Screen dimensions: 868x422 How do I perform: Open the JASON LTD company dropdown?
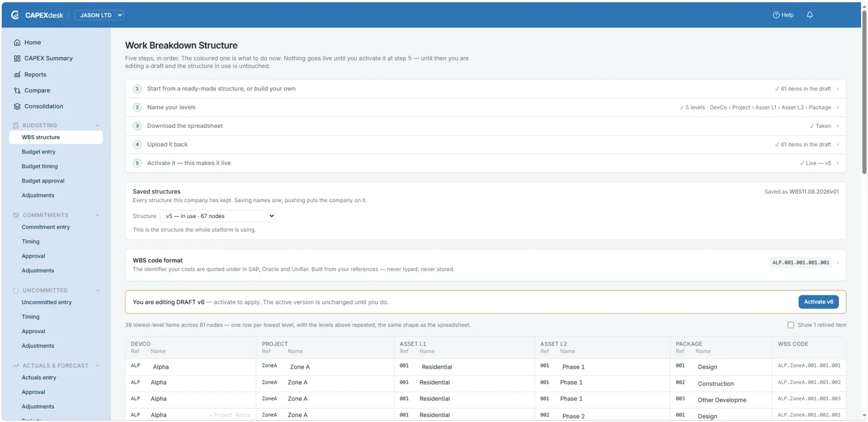[x=99, y=15]
